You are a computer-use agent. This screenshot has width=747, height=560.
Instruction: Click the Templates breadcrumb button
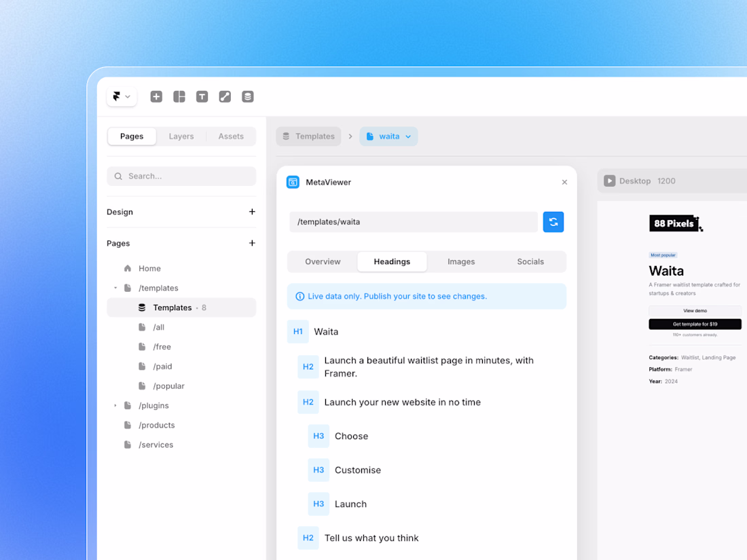click(x=309, y=136)
